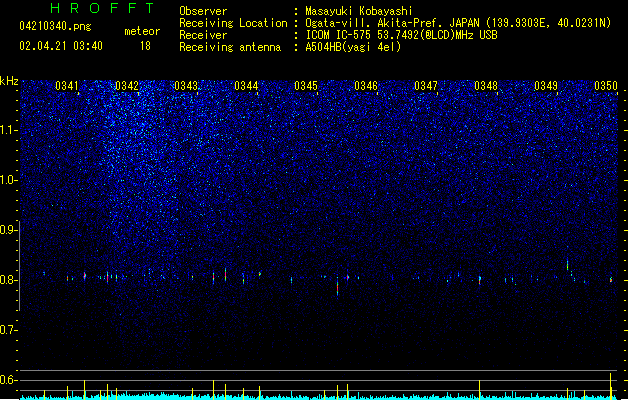Select antenna text A504HB(yagi 4el)

353,47
